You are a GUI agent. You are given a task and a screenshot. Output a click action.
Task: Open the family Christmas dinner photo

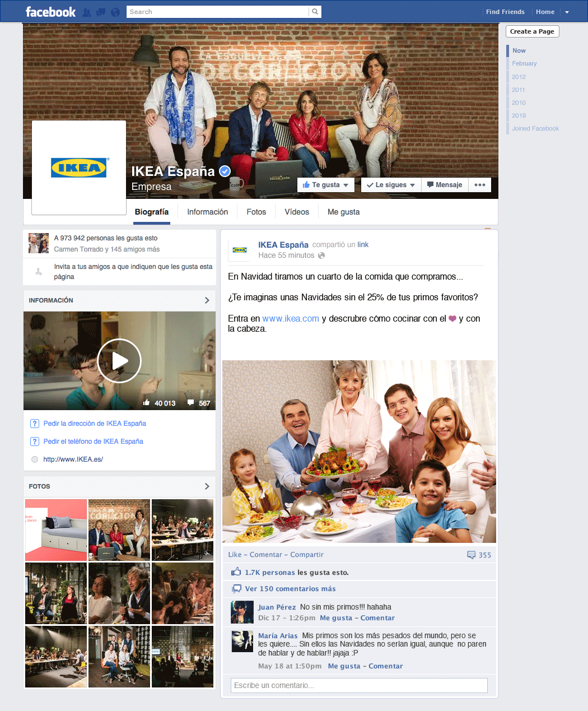(359, 452)
